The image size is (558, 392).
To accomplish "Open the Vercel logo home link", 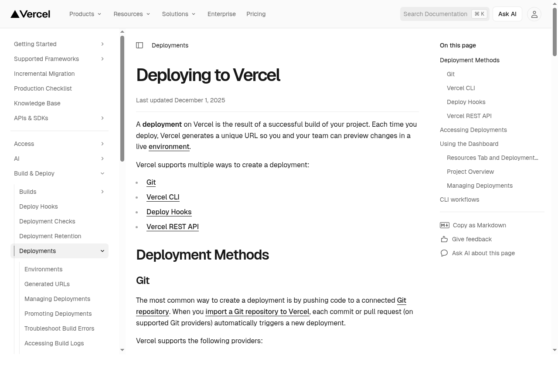I will tap(31, 14).
